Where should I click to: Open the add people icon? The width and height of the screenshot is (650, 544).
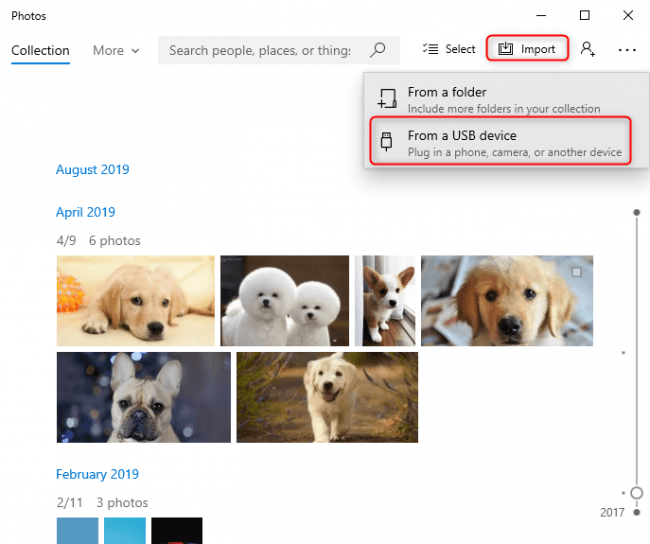click(x=588, y=49)
